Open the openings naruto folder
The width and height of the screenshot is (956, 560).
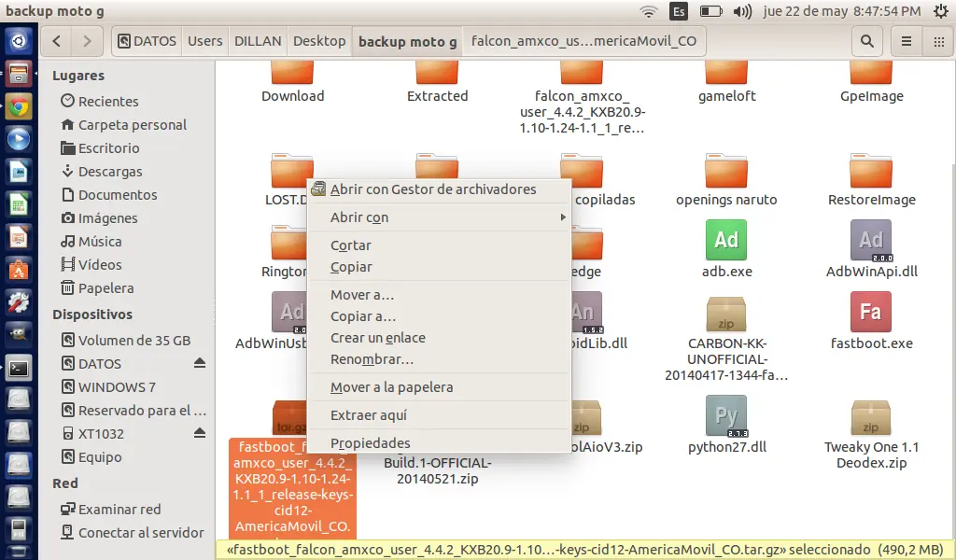click(726, 171)
